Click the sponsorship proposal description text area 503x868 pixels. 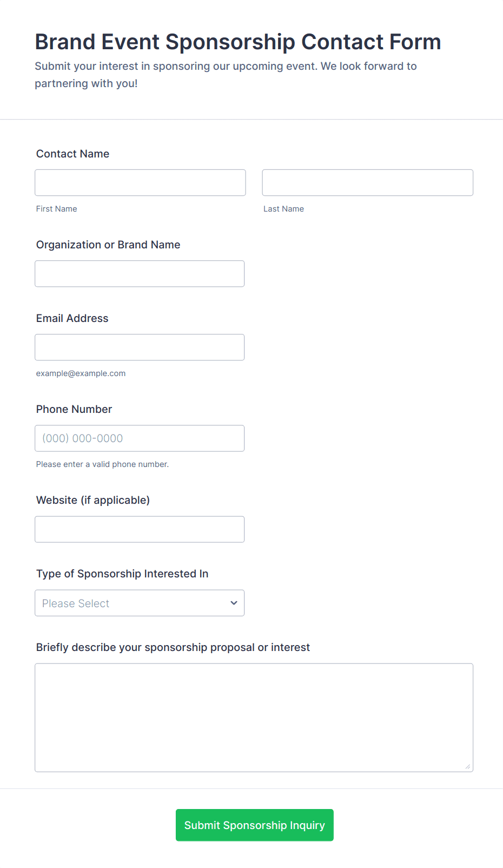(x=254, y=718)
